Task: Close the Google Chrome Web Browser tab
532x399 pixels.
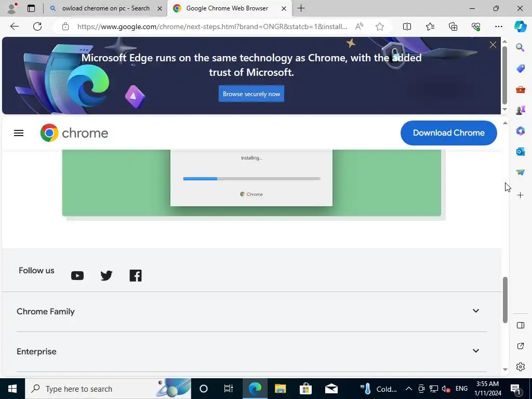Action: pyautogui.click(x=284, y=8)
